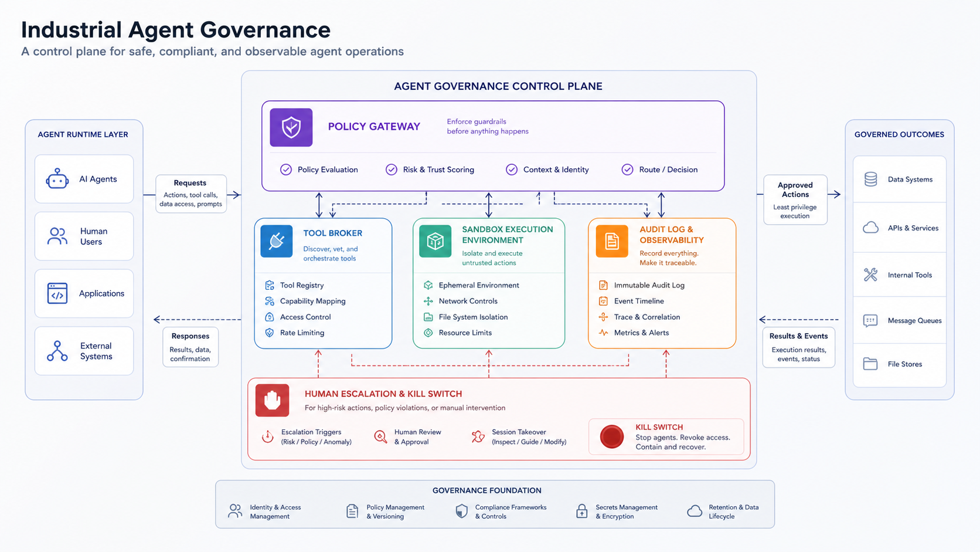Click the Risk & Trust Scoring check circle

coord(392,170)
